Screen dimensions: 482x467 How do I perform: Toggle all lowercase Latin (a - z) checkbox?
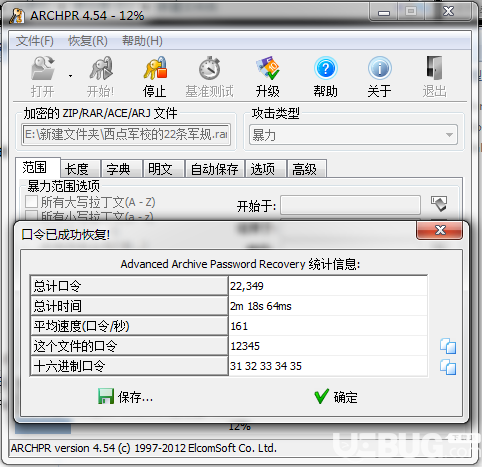(31, 215)
